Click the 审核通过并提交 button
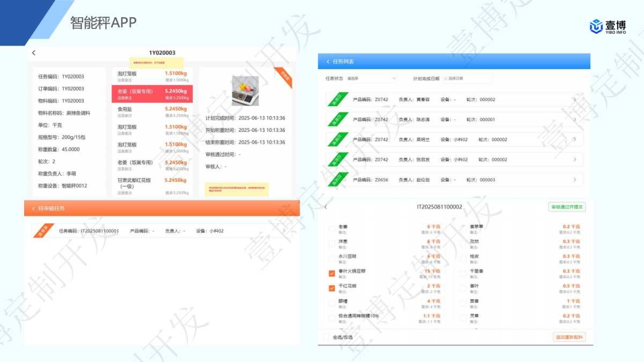The width and height of the screenshot is (644, 362). click(567, 207)
